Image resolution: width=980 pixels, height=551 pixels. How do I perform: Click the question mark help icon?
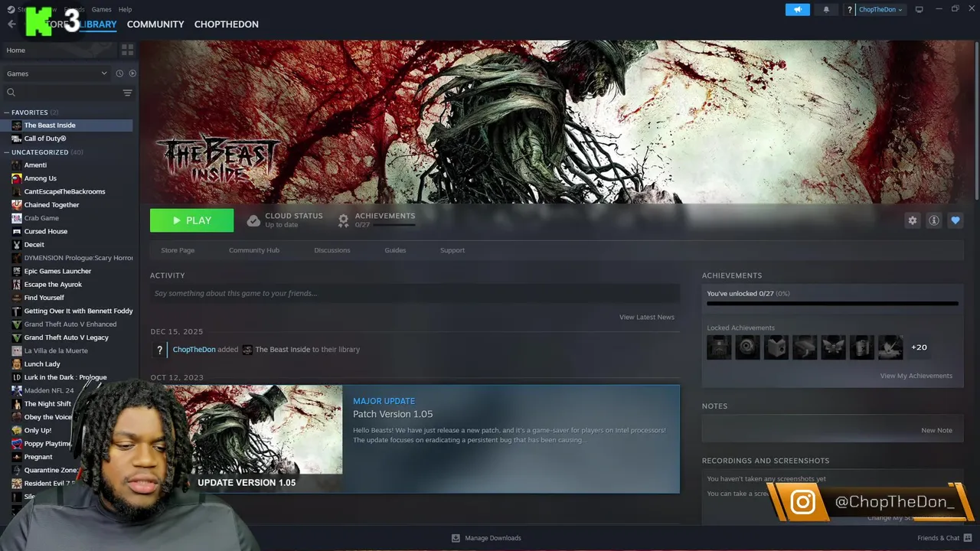coord(850,10)
